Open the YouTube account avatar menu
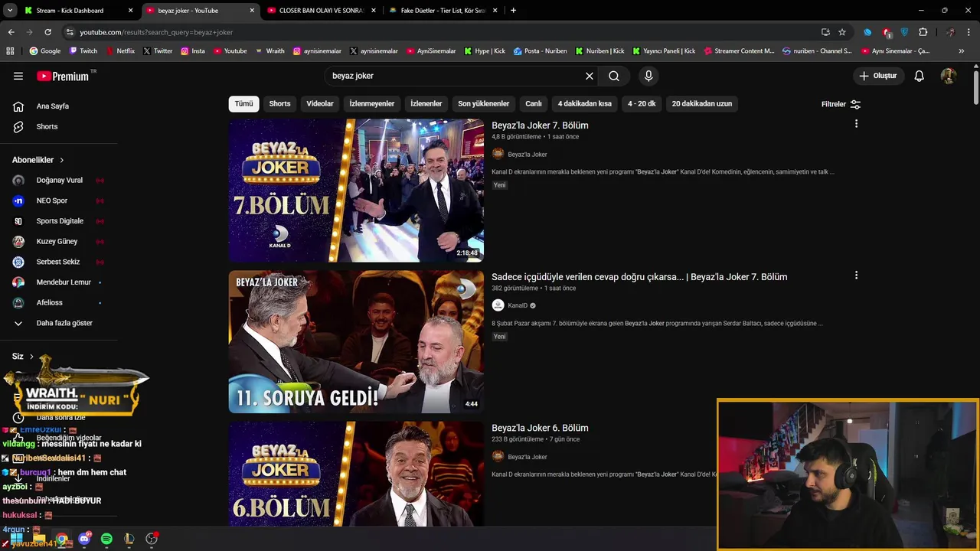 click(949, 76)
